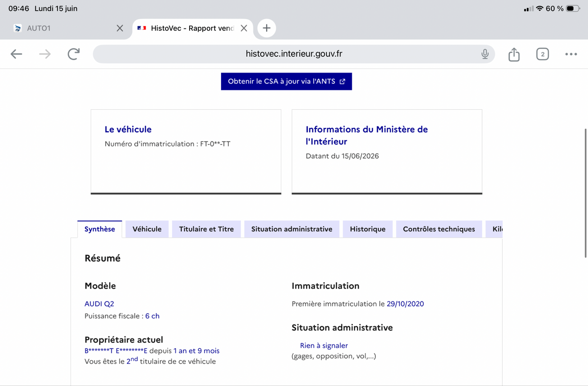588x386 pixels.
Task: View the Contrôles techniques tab
Action: coord(439,229)
